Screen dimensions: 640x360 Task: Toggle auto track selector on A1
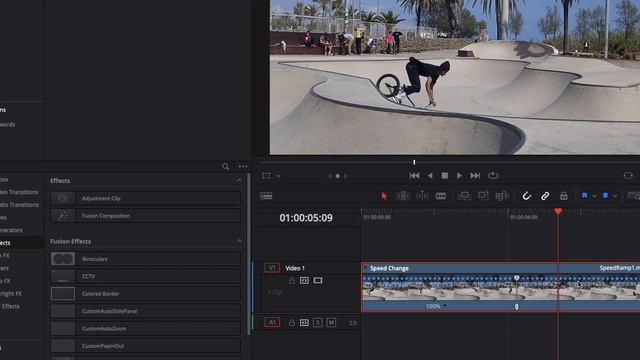tap(304, 323)
